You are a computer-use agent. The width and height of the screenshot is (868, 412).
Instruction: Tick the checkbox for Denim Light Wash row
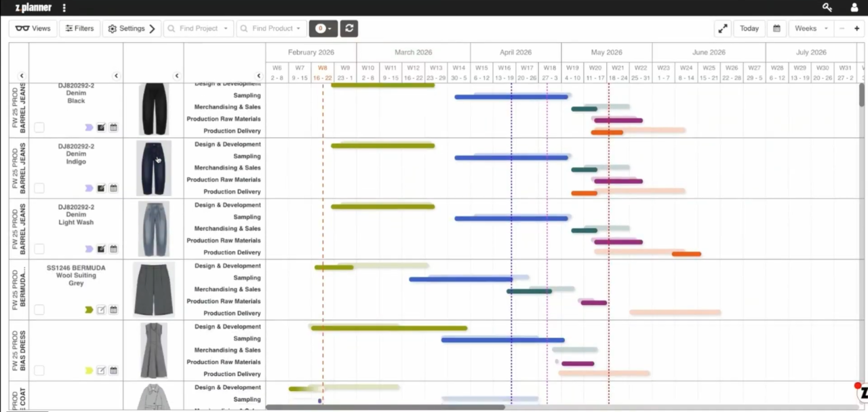point(39,249)
